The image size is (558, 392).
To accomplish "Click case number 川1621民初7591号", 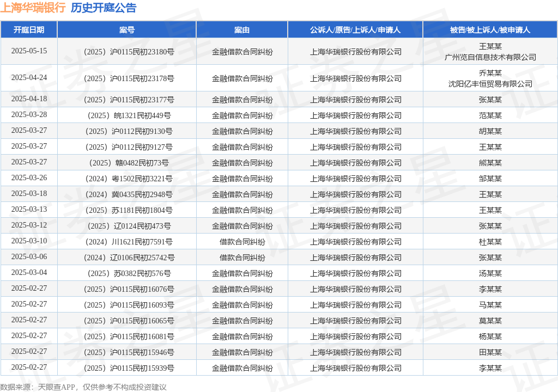I will click(129, 242).
